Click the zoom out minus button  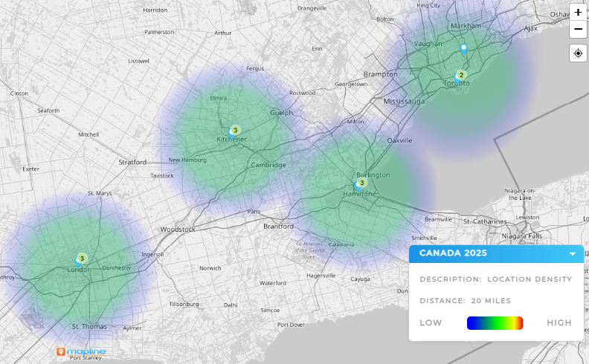(x=578, y=30)
